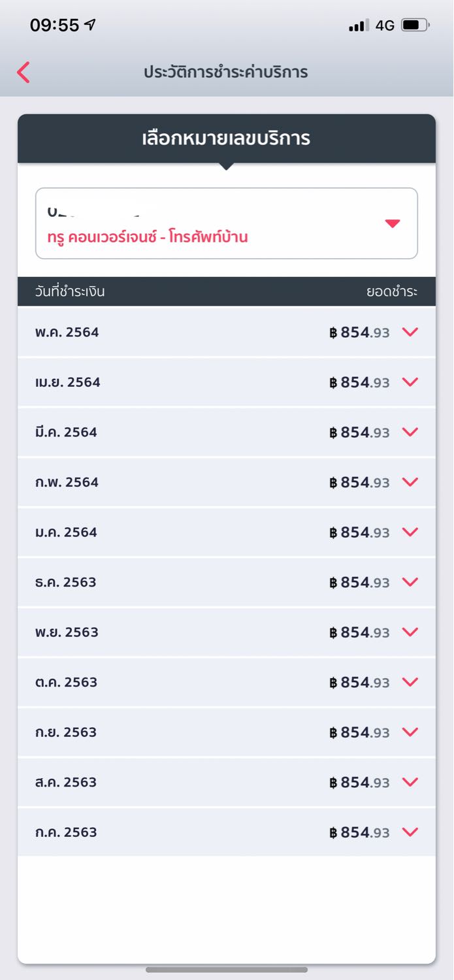Expand the ส.ค. 2563 payment chevron
The width and height of the screenshot is (454, 980).
(x=410, y=782)
